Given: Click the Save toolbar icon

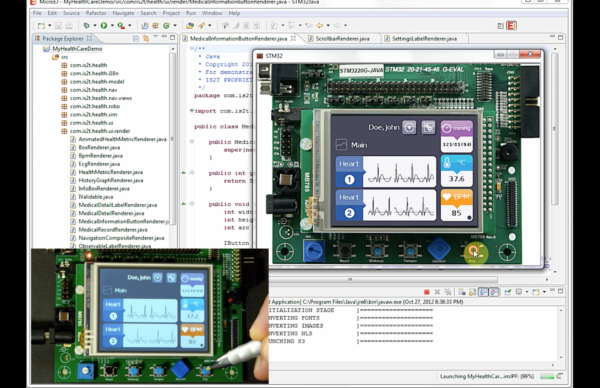Looking at the screenshot, I should pyautogui.click(x=58, y=26).
